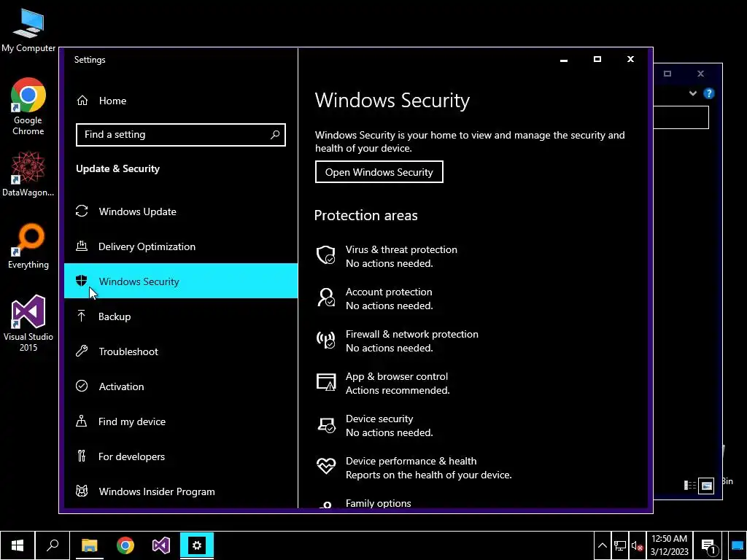Open the Backup settings page
The height and width of the screenshot is (560, 747).
181,316
